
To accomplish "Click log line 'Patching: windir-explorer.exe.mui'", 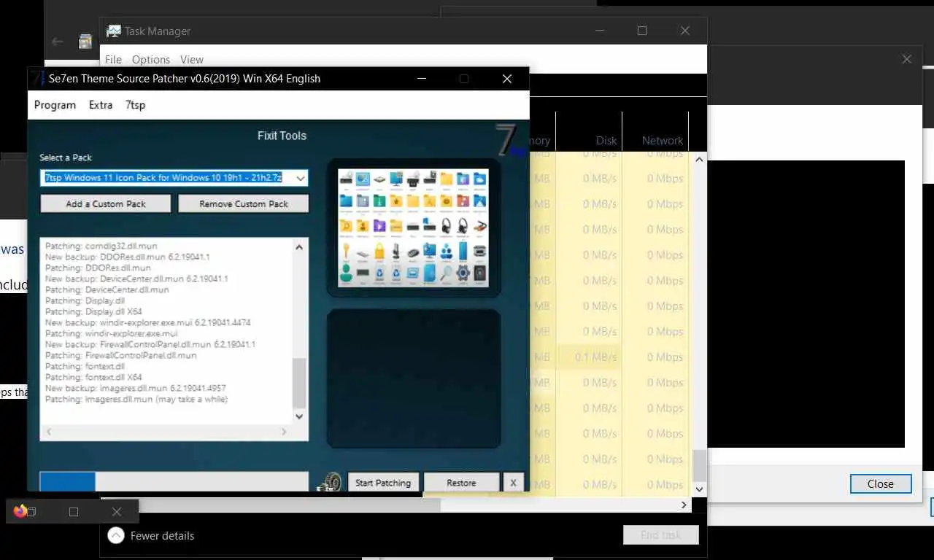I will point(111,333).
